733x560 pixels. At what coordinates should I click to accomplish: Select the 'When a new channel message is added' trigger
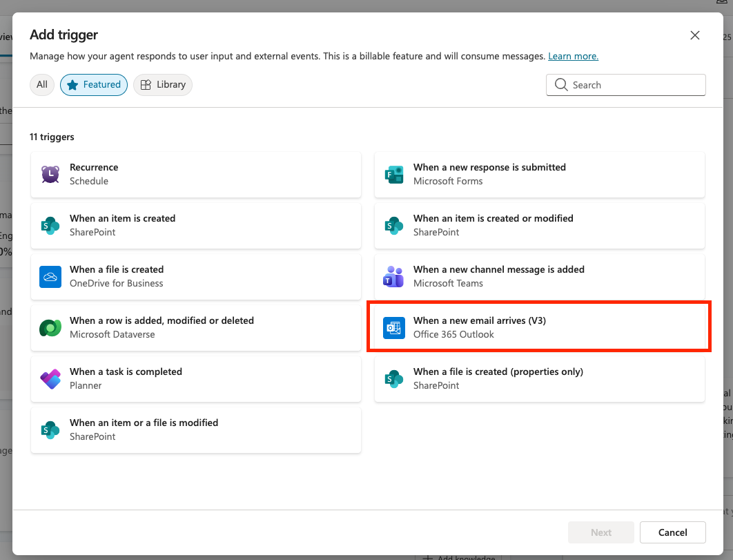click(x=538, y=276)
